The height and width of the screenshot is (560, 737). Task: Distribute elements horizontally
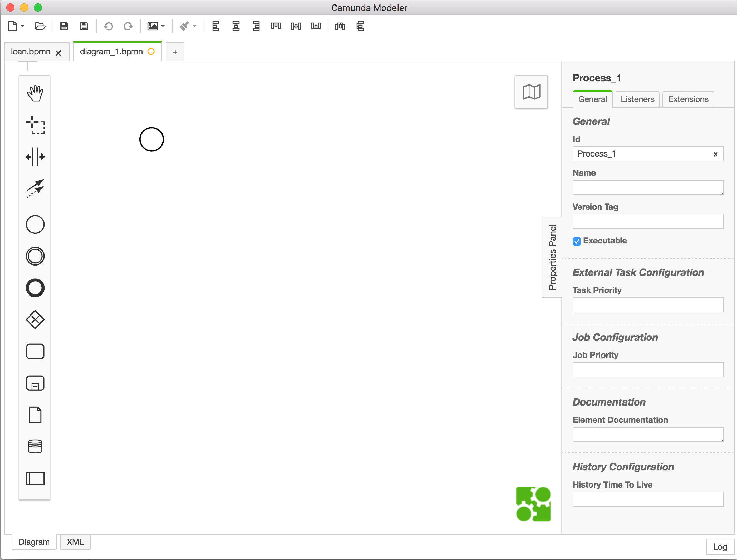340,26
